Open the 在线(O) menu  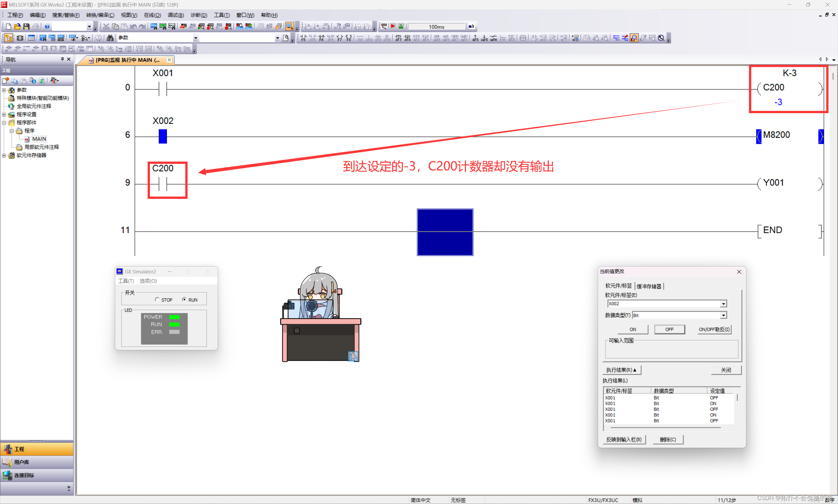tap(152, 15)
